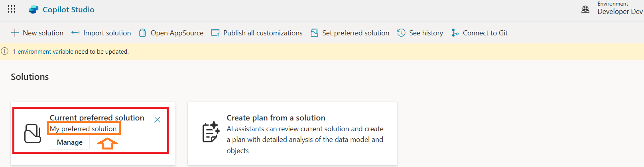This screenshot has height=167, width=644.
Task: Click the solution file icon on preferred card
Action: tap(33, 133)
